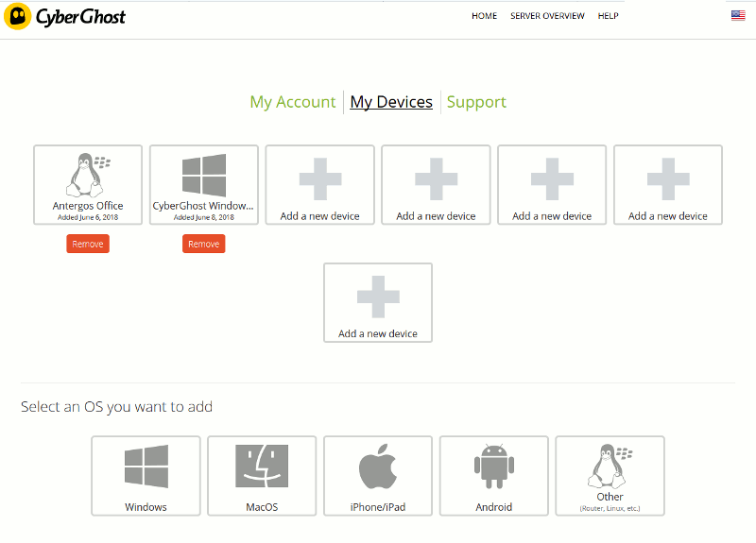The width and height of the screenshot is (756, 543).
Task: Switch to the My Account tab
Action: click(293, 102)
